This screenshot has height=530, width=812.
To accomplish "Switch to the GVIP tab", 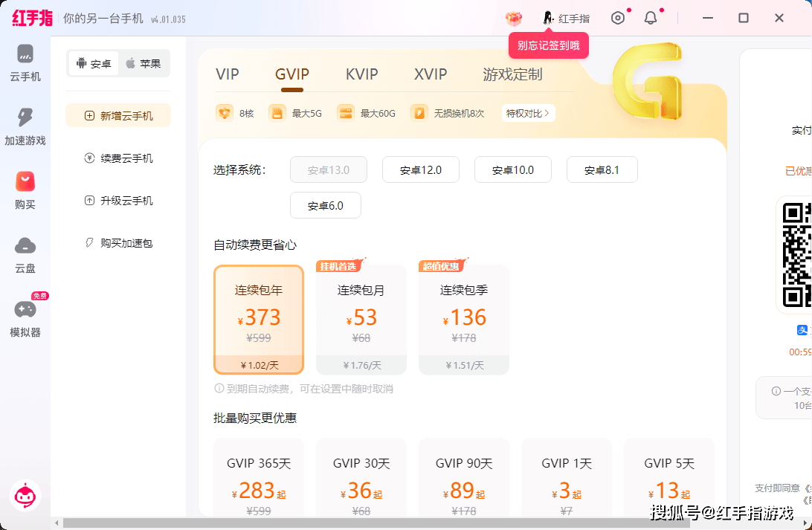I will [x=292, y=74].
